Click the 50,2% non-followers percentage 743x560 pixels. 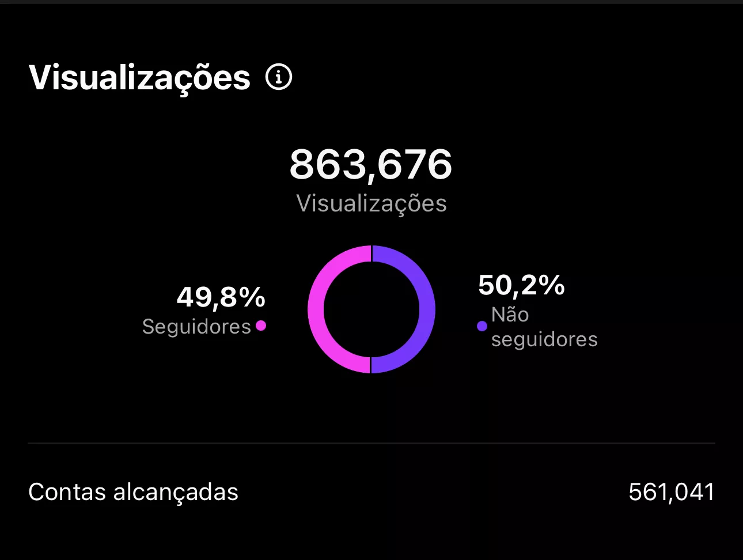coord(521,285)
